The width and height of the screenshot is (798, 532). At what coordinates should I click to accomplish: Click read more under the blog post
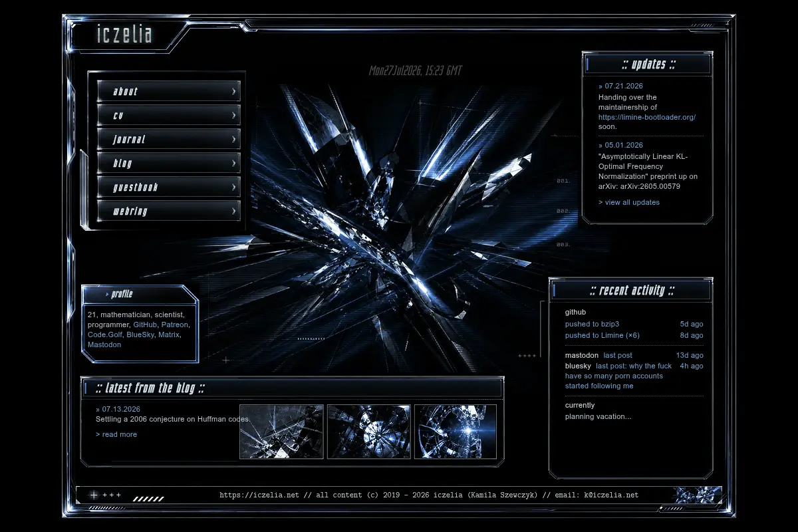tap(116, 434)
